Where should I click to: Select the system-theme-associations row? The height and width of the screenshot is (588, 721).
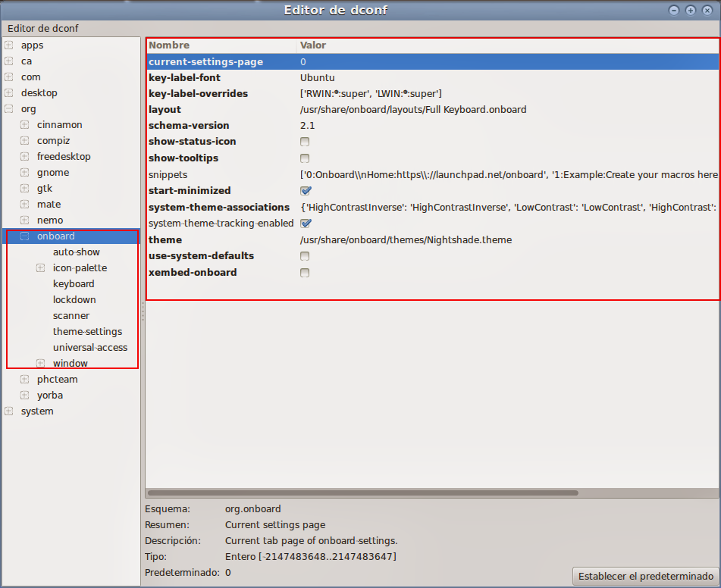(x=433, y=208)
